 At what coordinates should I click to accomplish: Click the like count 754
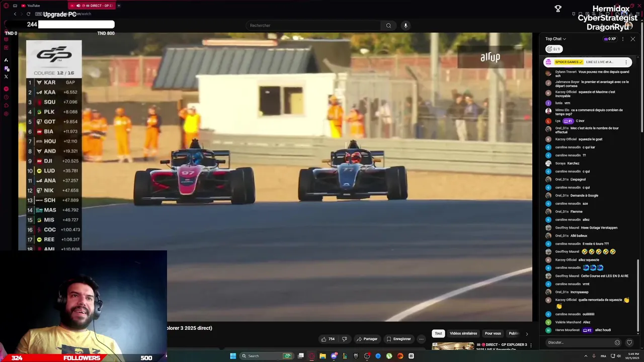coord(332,339)
